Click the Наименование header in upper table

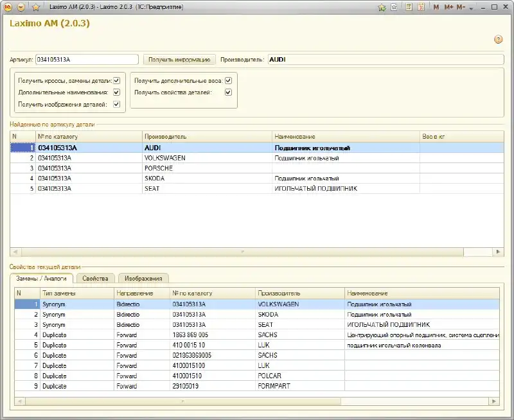pyautogui.click(x=346, y=137)
